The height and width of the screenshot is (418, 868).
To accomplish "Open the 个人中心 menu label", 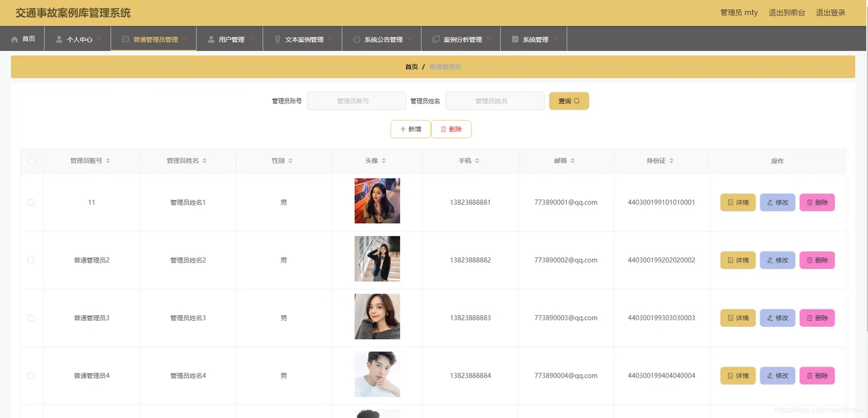I will coord(80,40).
